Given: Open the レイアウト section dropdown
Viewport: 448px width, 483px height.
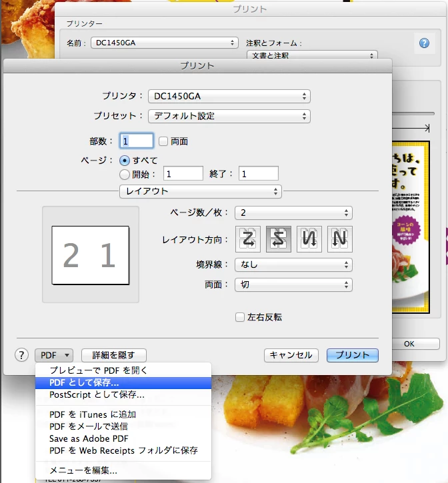Looking at the screenshot, I should 201,191.
